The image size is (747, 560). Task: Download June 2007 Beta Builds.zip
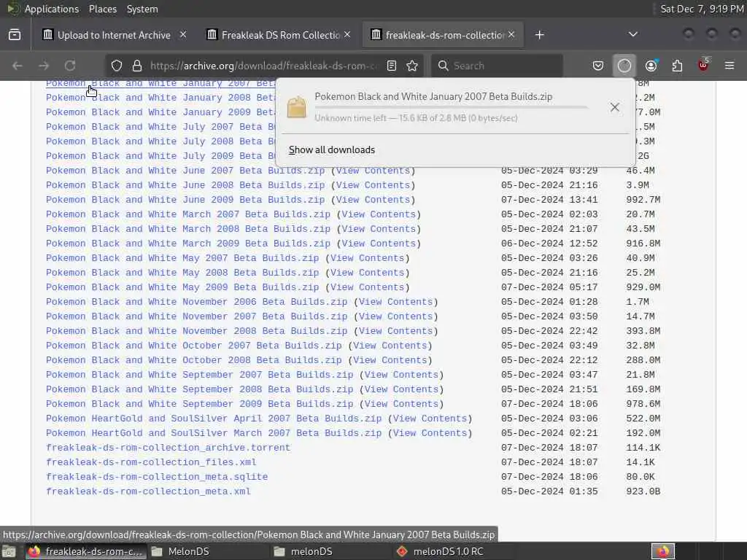click(x=185, y=171)
